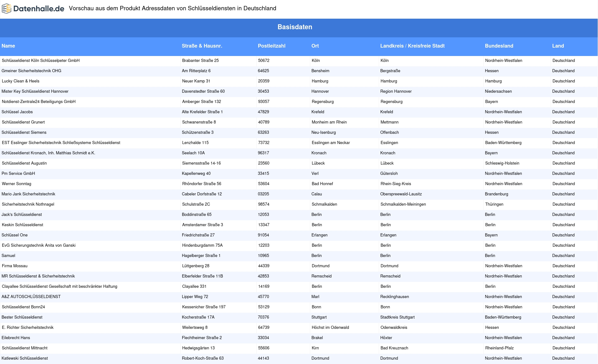598x364 pixels.
Task: Select MR Schlüsseldienst & Sicherheitstechnik
Action: pyautogui.click(x=38, y=276)
